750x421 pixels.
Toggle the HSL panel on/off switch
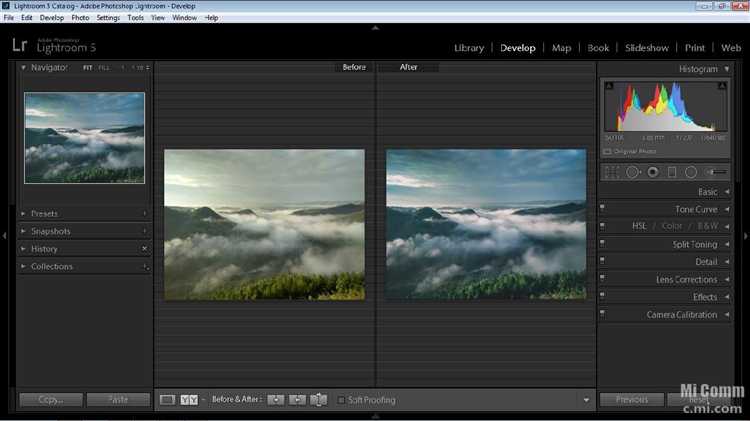[x=602, y=225]
